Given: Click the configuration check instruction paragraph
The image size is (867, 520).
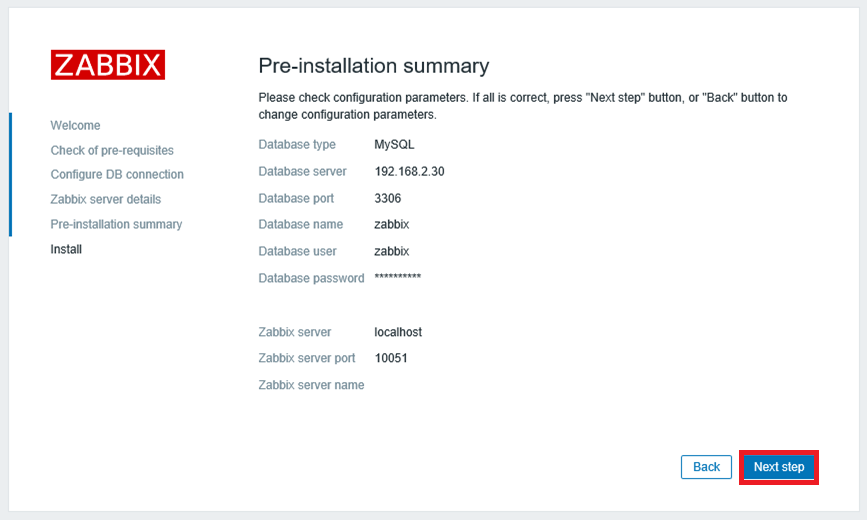Looking at the screenshot, I should coord(522,106).
